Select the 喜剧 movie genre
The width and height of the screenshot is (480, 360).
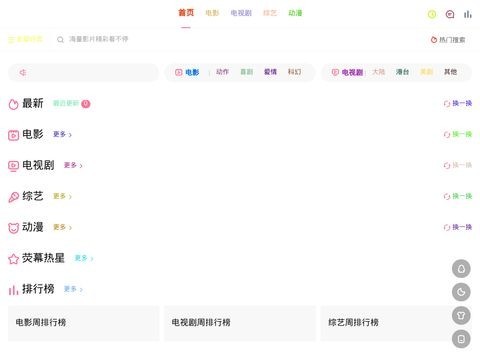tap(247, 72)
